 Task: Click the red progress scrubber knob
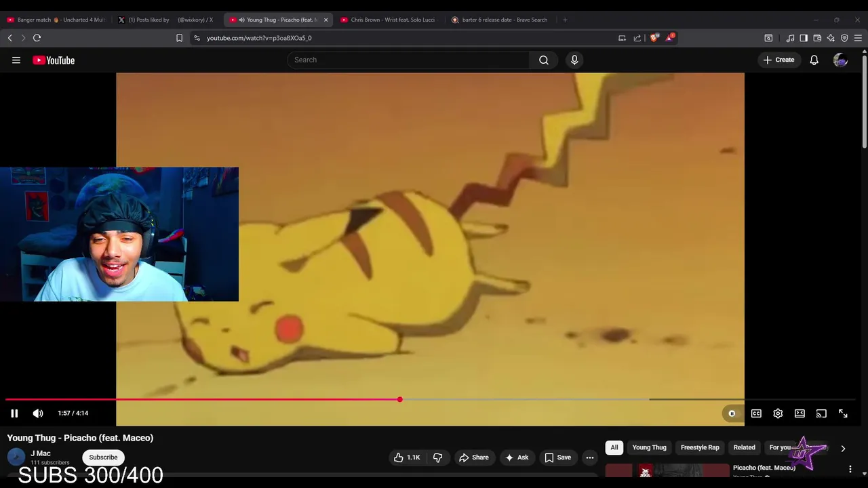point(400,399)
